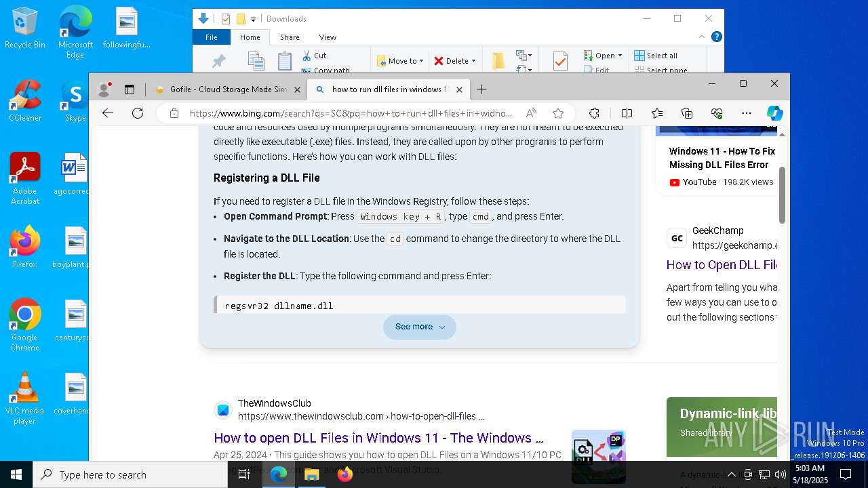The height and width of the screenshot is (488, 868).
Task: Go back in Edge browser
Action: (x=107, y=113)
